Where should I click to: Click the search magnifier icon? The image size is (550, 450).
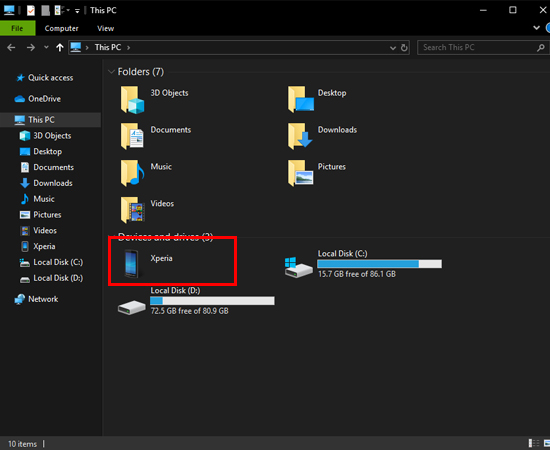541,47
